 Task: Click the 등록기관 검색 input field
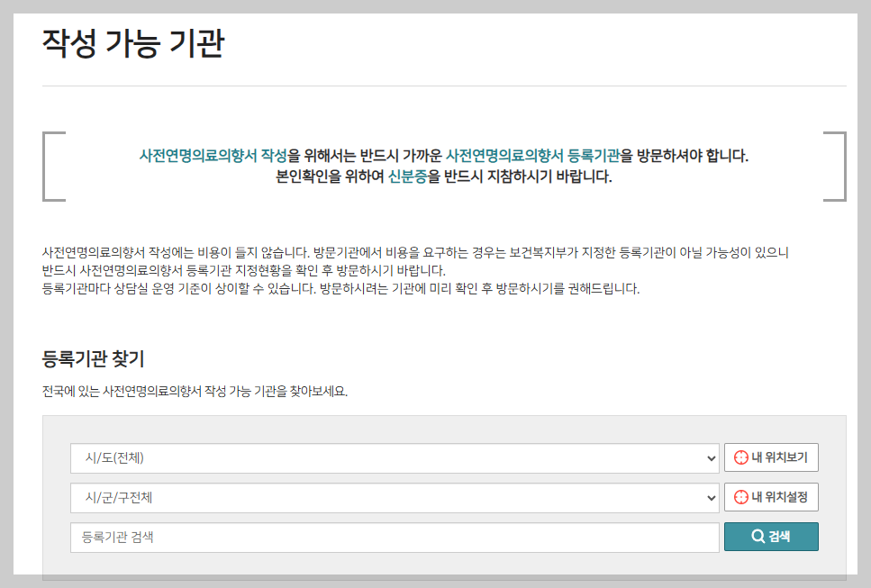click(395, 537)
